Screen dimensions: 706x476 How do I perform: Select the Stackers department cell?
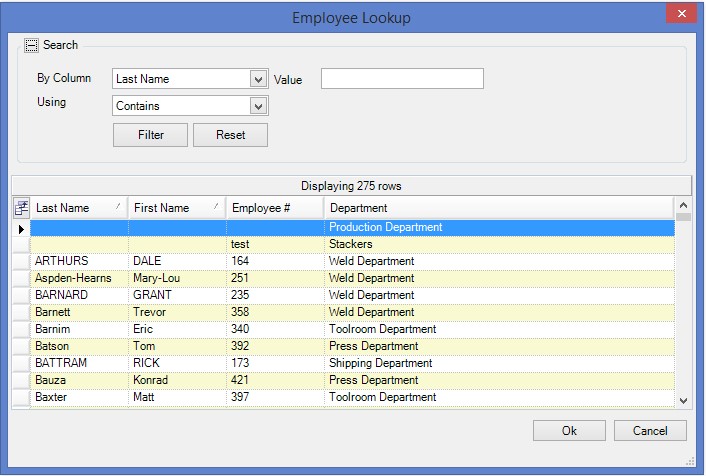tap(499, 245)
